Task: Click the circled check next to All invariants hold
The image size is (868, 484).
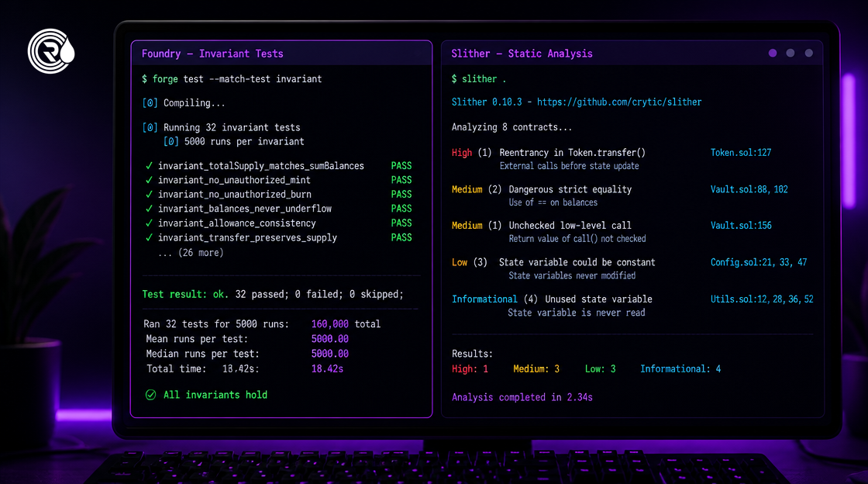Action: pos(150,395)
